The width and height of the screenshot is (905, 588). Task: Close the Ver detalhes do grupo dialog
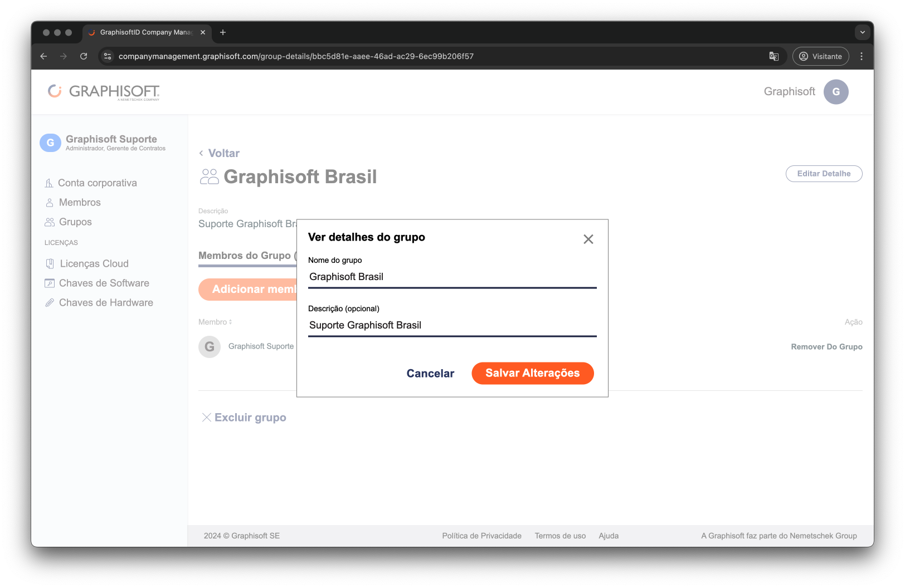(x=588, y=239)
